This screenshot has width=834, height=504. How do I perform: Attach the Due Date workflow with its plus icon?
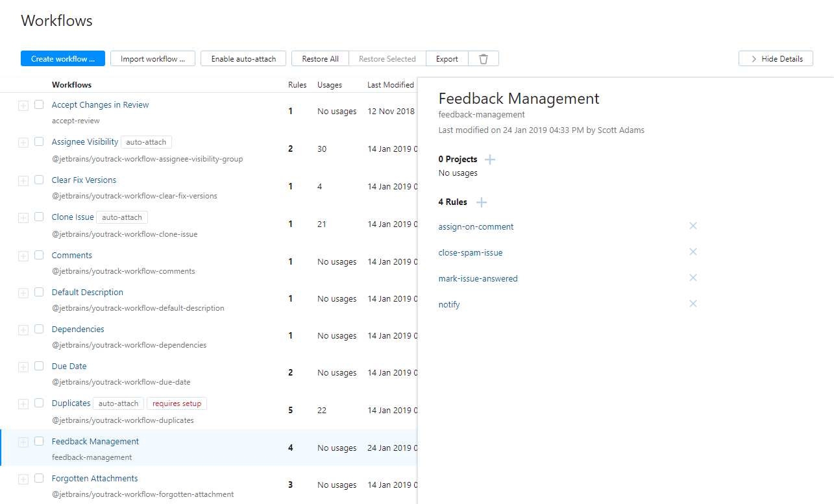point(23,366)
